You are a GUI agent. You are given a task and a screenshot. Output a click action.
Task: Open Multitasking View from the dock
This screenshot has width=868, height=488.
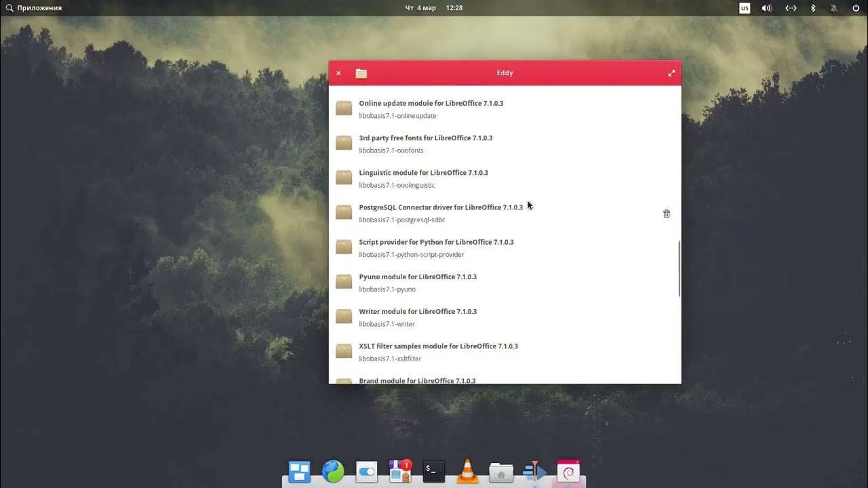coord(299,471)
